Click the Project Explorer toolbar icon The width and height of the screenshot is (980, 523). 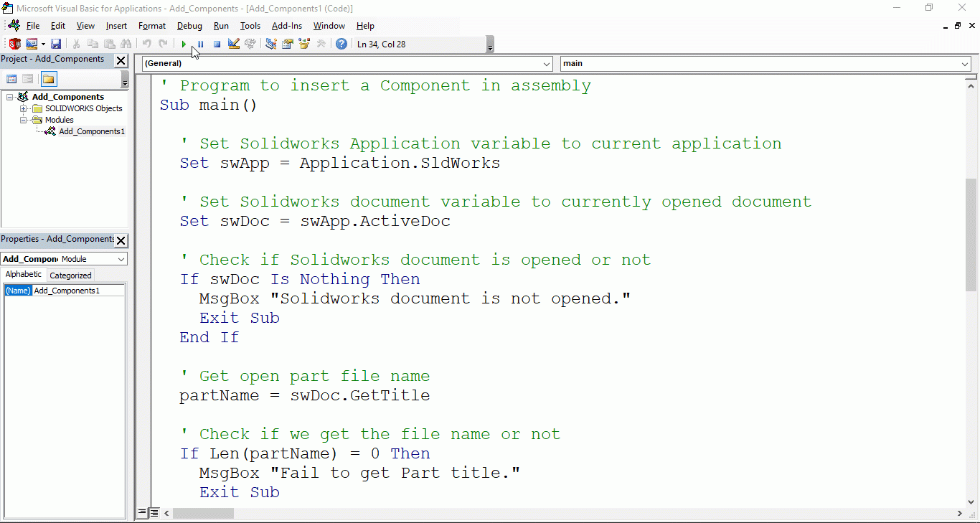point(271,44)
